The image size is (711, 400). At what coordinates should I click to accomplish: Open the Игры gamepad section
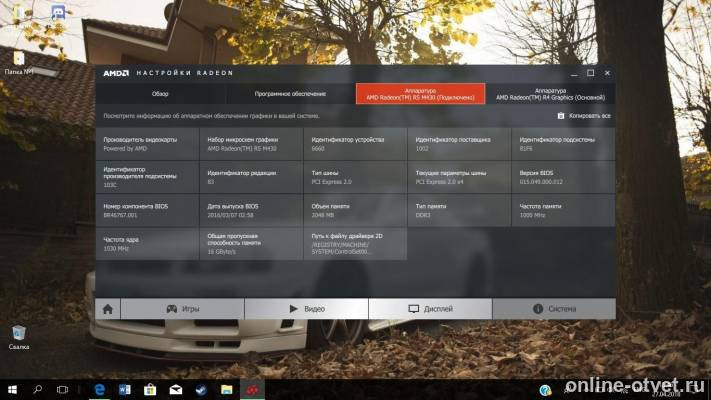[182, 309]
